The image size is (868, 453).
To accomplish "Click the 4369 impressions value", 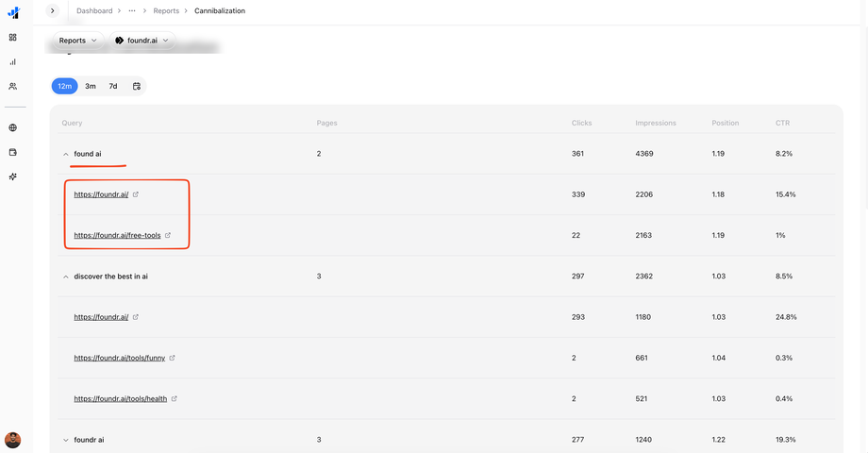I will pos(644,154).
